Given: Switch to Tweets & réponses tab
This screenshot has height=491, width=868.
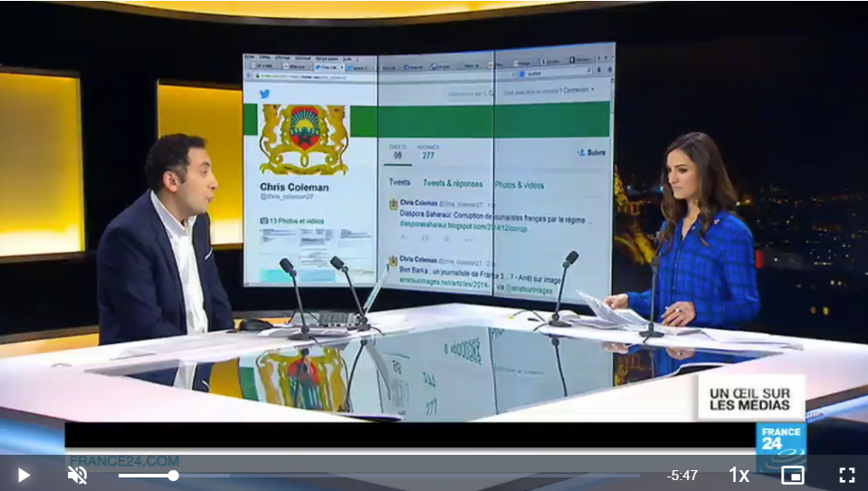Looking at the screenshot, I should (x=453, y=184).
